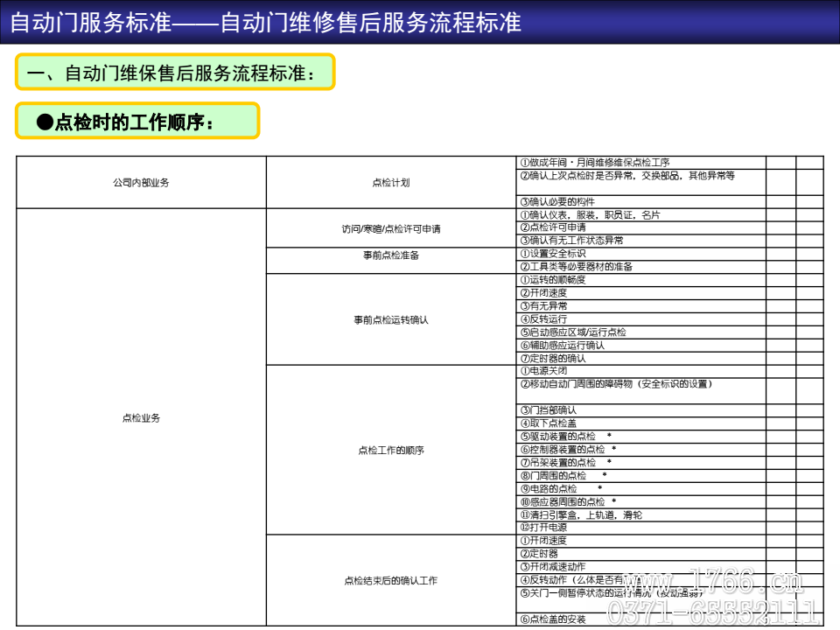This screenshot has width=840, height=630.
Task: Select the ①设置安全标识 row
Action: coord(552,254)
